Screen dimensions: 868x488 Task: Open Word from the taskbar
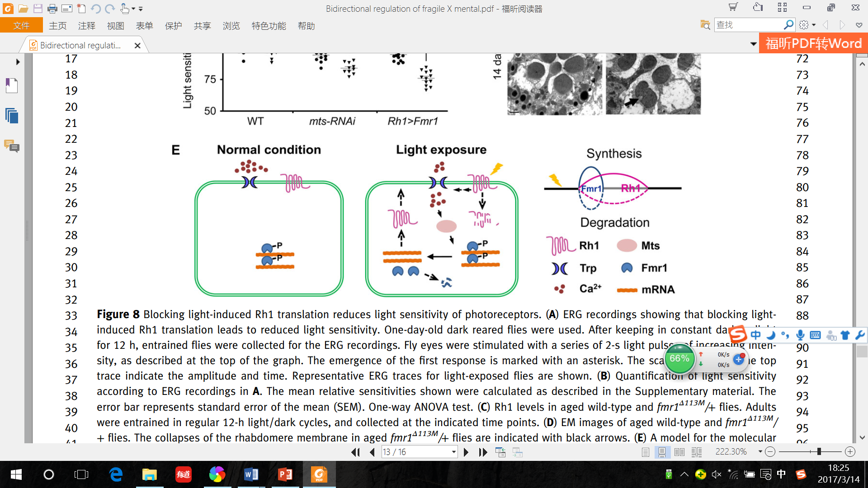251,474
